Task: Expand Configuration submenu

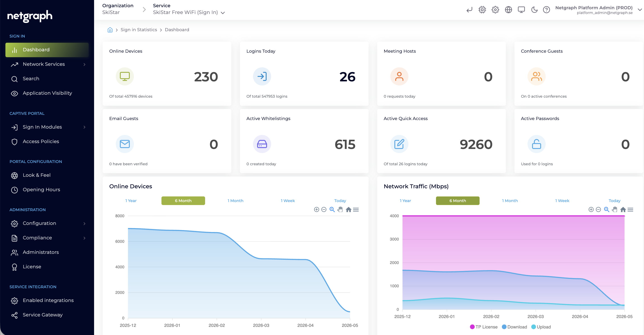Action: pyautogui.click(x=85, y=223)
